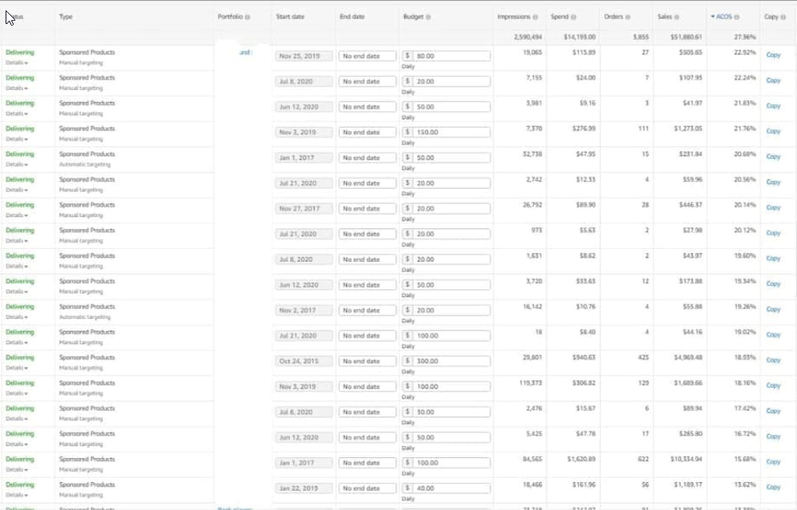The height and width of the screenshot is (510, 797).
Task: Click the sales value $4,969.48
Action: click(x=688, y=357)
